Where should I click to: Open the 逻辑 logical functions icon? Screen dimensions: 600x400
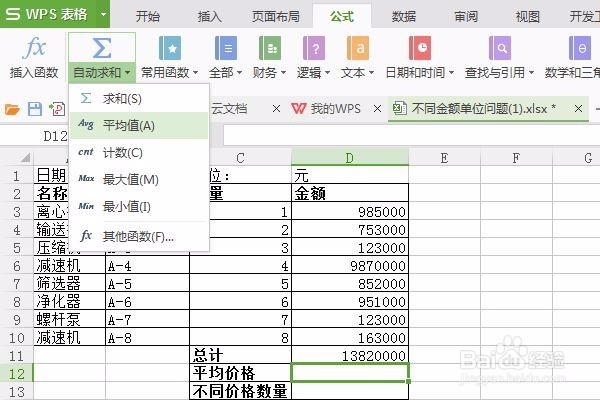pyautogui.click(x=314, y=48)
